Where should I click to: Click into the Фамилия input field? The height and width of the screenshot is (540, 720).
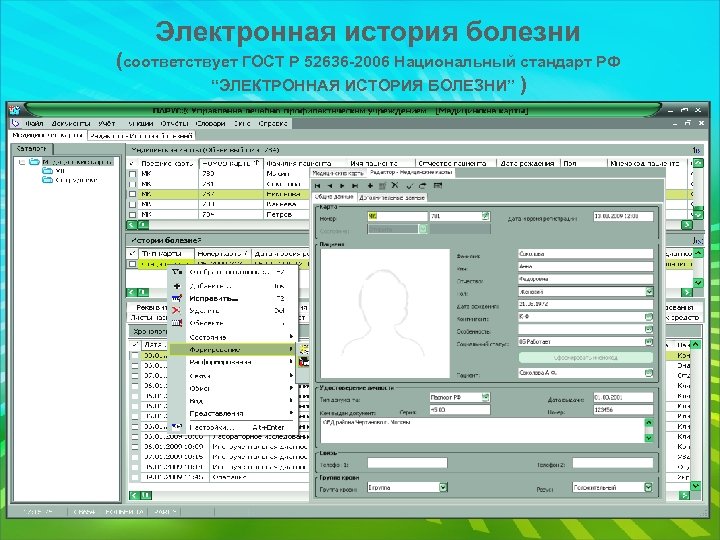pyautogui.click(x=585, y=253)
